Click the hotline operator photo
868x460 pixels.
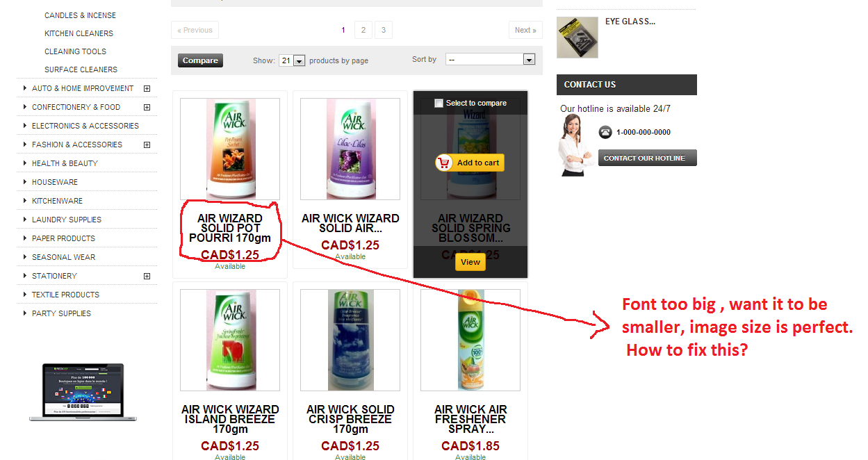pyautogui.click(x=575, y=145)
